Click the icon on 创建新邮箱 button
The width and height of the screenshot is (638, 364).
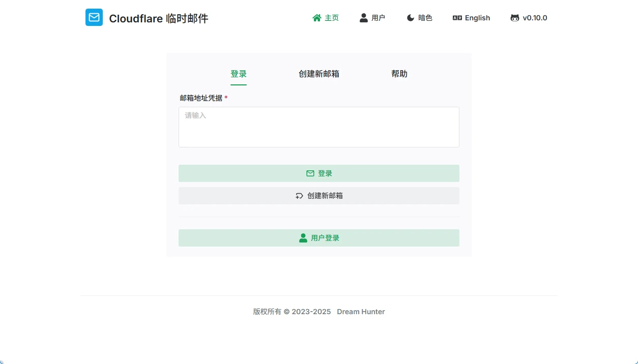(x=299, y=196)
